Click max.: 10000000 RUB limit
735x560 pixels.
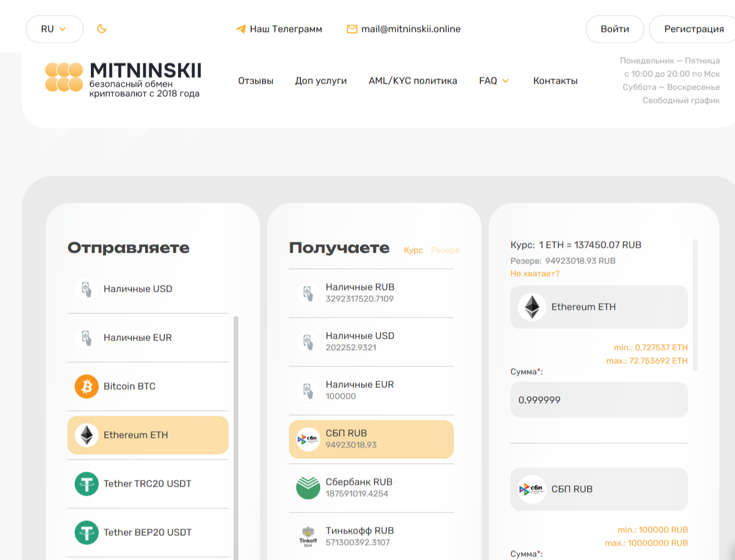[647, 543]
